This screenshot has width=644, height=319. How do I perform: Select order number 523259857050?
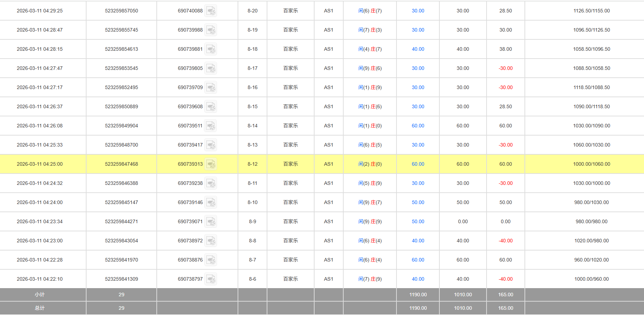tap(121, 11)
